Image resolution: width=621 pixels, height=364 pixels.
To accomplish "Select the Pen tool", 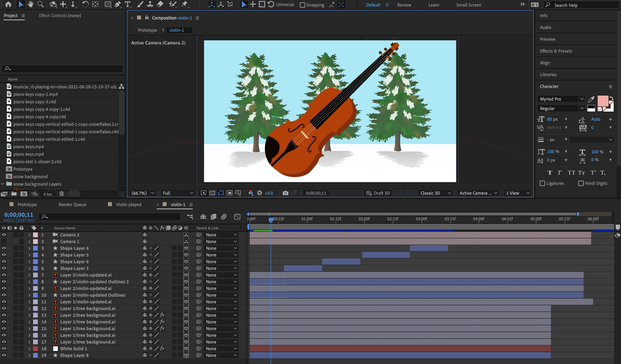I will click(x=118, y=5).
